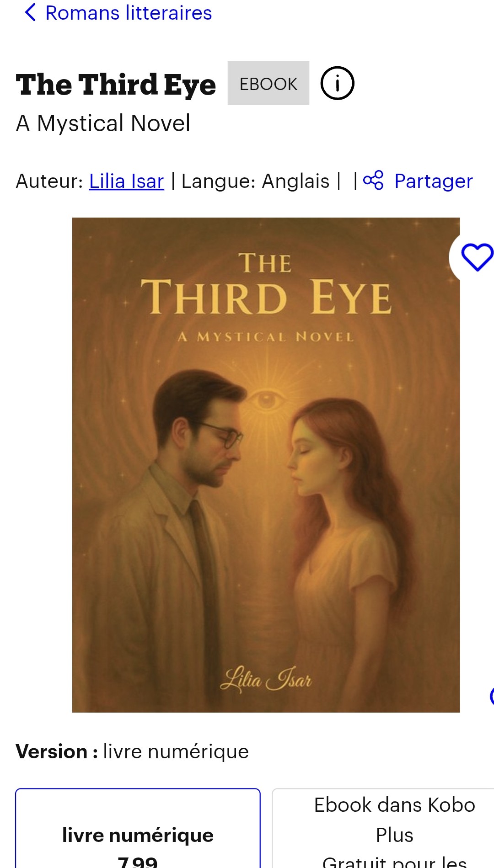Click the partially visible blue circle icon
Image resolution: width=494 pixels, height=868 pixels.
pos(492,696)
